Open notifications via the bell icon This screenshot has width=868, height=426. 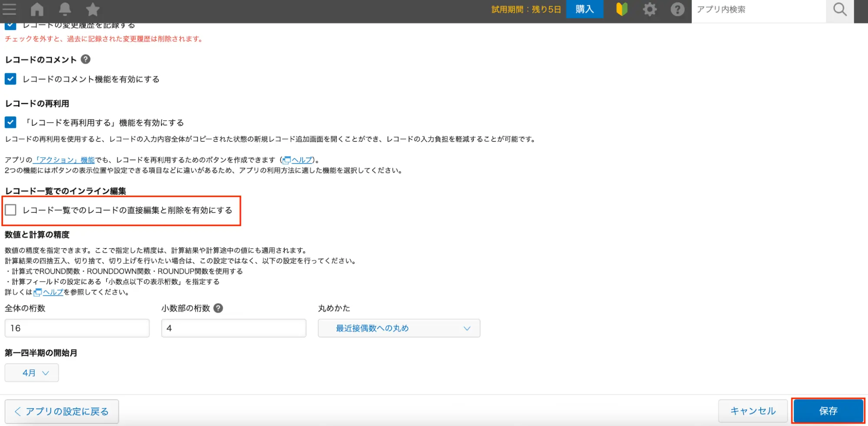pos(65,9)
